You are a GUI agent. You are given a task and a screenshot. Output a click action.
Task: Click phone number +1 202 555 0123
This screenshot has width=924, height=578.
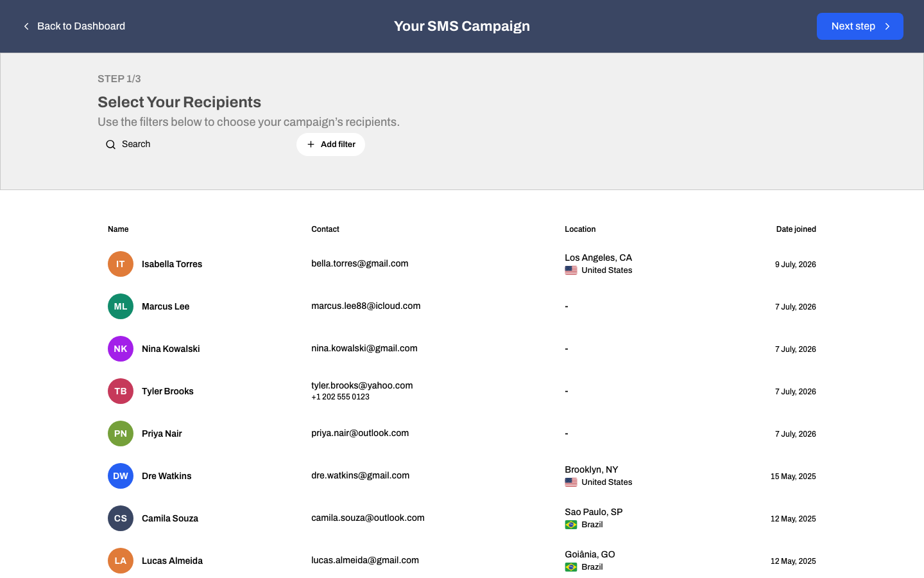point(340,397)
